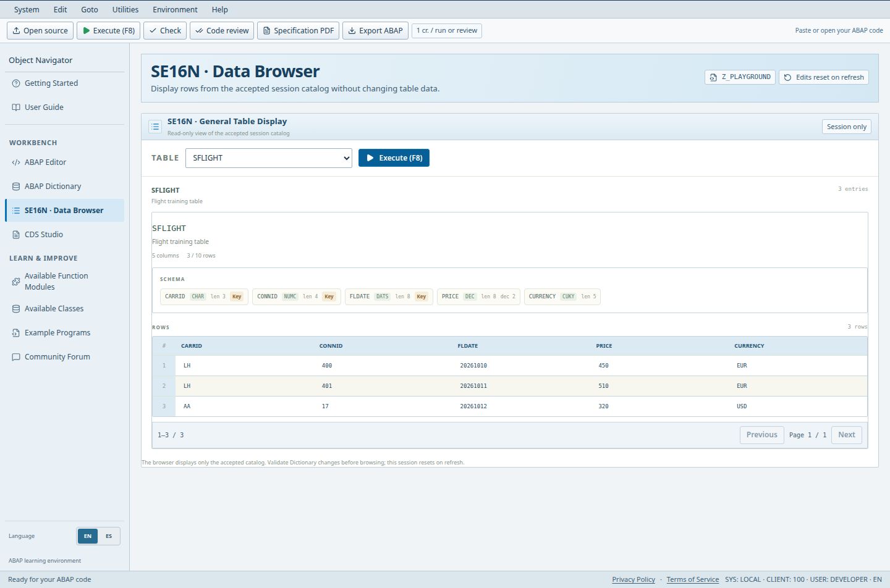Click the Check checkmark icon
The height and width of the screenshot is (588, 890).
(x=153, y=30)
